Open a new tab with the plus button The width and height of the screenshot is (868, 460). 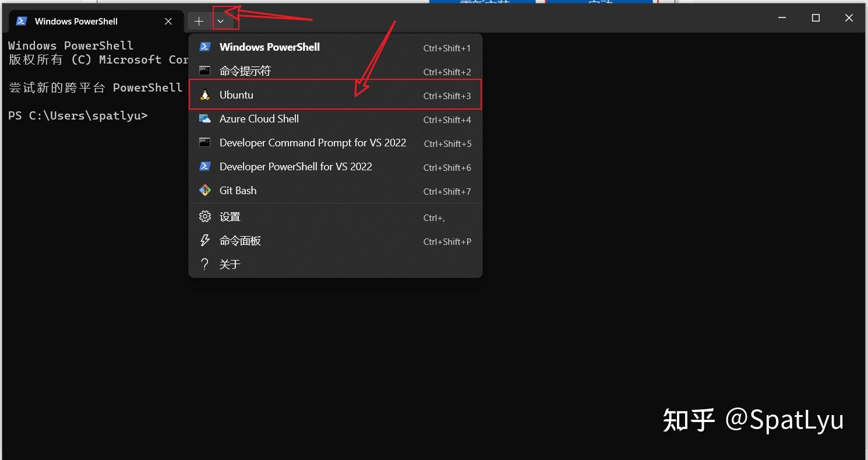pyautogui.click(x=198, y=20)
